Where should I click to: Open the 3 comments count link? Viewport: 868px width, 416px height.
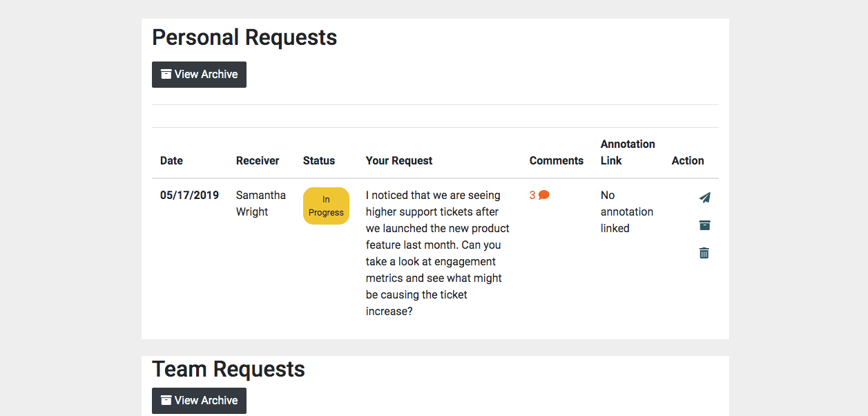click(x=532, y=196)
